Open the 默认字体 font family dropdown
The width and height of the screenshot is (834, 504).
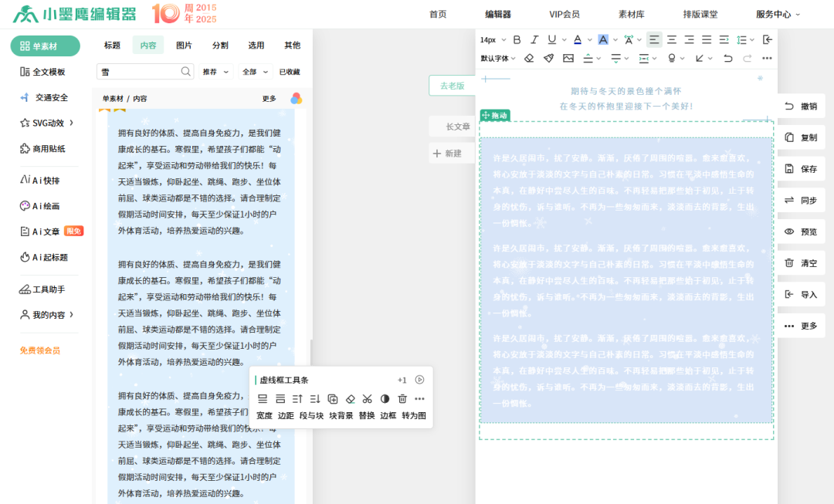pyautogui.click(x=497, y=58)
